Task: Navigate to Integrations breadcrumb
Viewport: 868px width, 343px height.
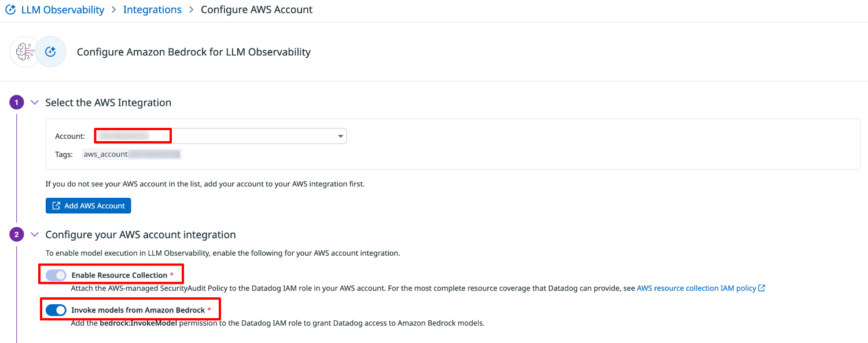Action: [152, 10]
